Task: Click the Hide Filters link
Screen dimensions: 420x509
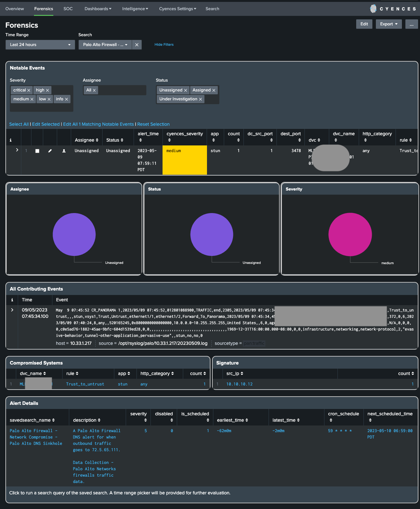Action: point(164,45)
